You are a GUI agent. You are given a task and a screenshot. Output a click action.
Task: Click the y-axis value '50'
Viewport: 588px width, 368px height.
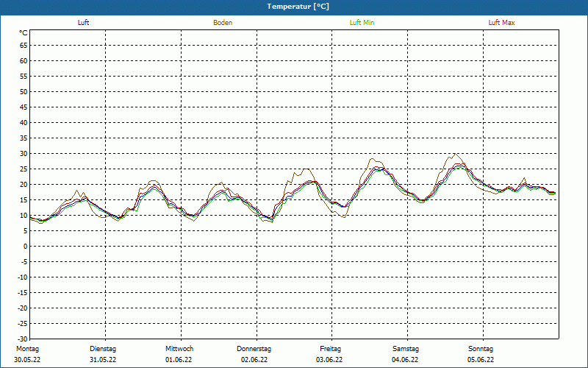24,91
